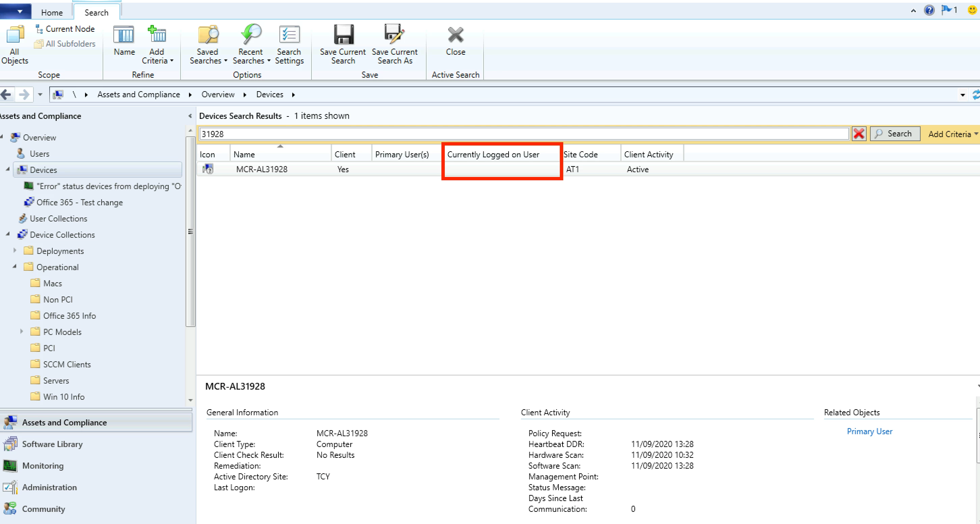Viewport: 980px width, 524px height.
Task: Collapse the Operational folder node
Action: coord(15,267)
